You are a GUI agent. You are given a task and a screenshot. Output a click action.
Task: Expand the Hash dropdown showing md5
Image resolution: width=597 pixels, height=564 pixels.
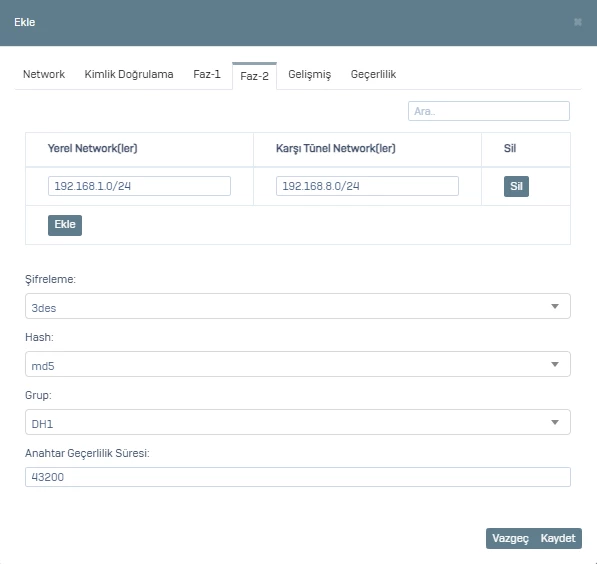pyautogui.click(x=298, y=364)
